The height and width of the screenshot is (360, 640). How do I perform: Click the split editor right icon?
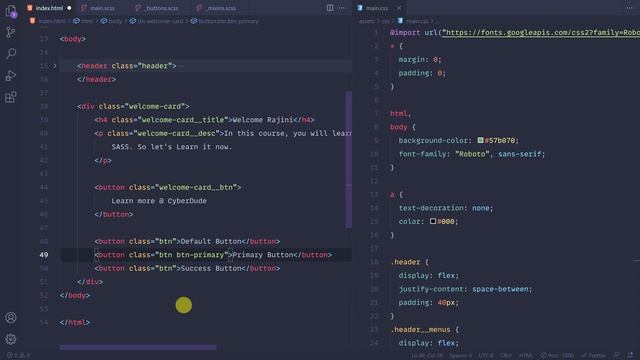(x=330, y=8)
